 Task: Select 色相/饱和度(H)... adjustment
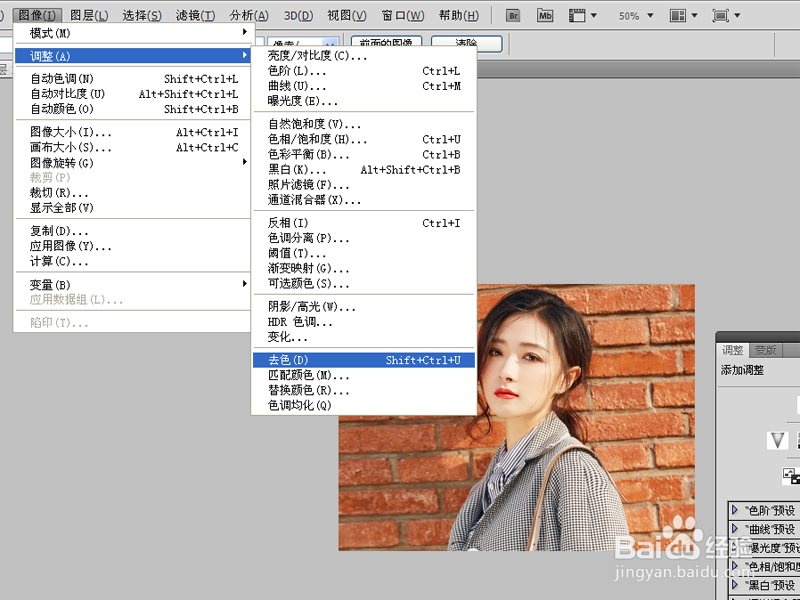[364, 139]
